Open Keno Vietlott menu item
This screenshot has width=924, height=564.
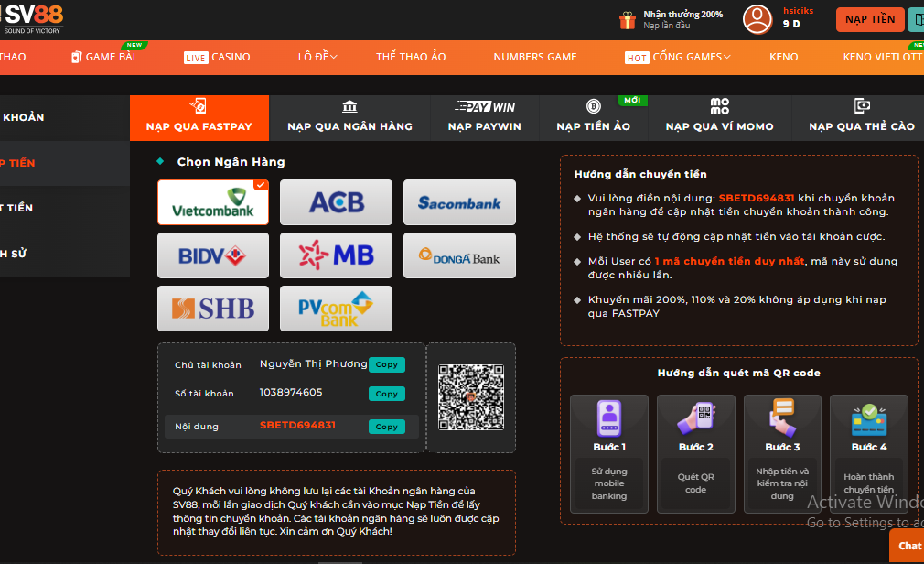click(x=882, y=57)
